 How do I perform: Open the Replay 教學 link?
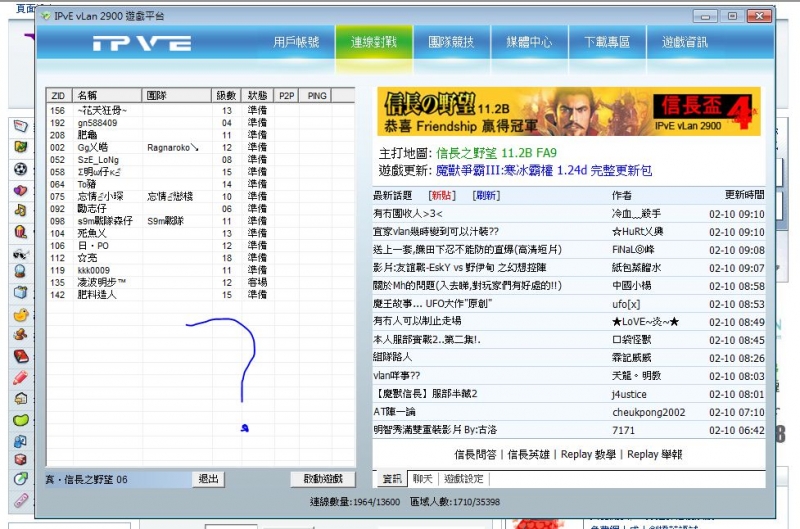pyautogui.click(x=588, y=454)
